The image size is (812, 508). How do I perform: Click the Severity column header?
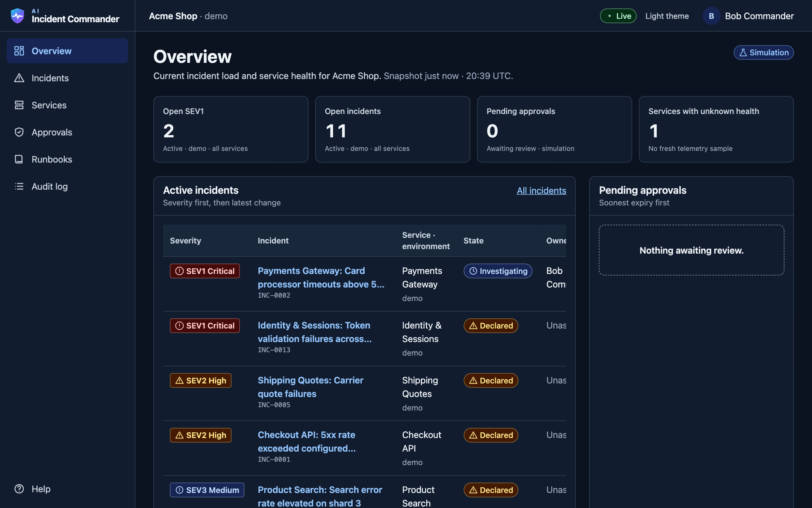pyautogui.click(x=185, y=240)
